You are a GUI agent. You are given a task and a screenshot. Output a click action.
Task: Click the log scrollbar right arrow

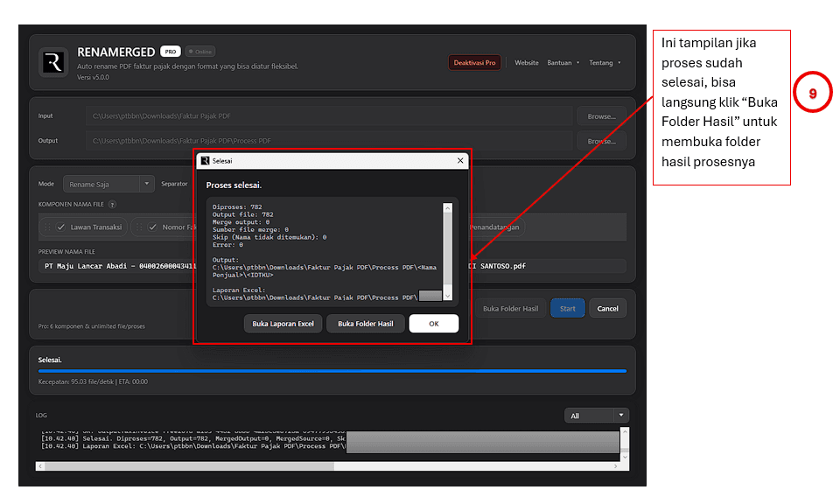coord(615,466)
